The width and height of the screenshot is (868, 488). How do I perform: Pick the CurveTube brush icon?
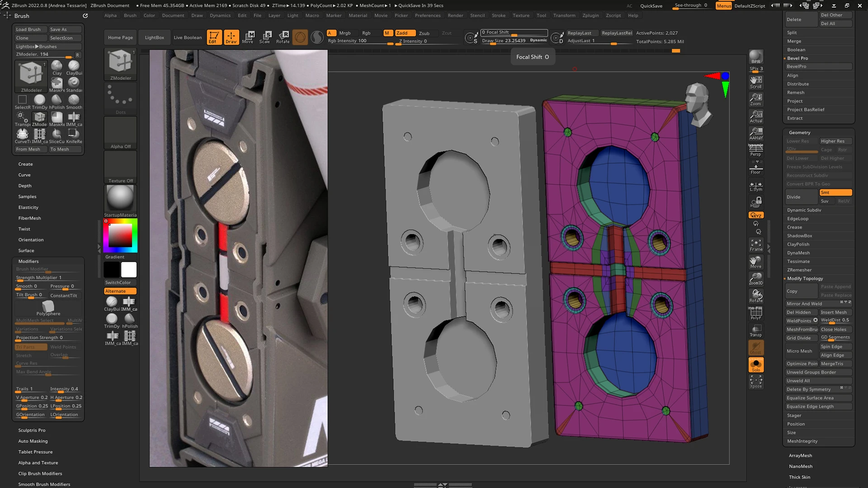pos(22,136)
